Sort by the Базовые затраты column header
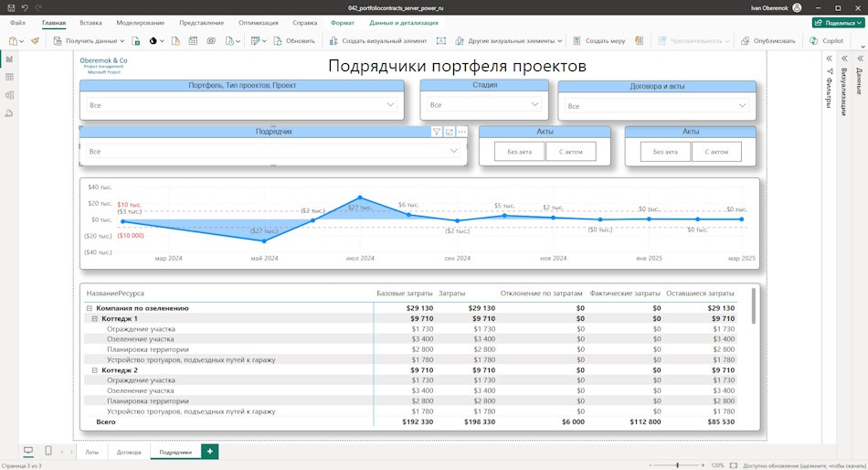 tap(404, 294)
